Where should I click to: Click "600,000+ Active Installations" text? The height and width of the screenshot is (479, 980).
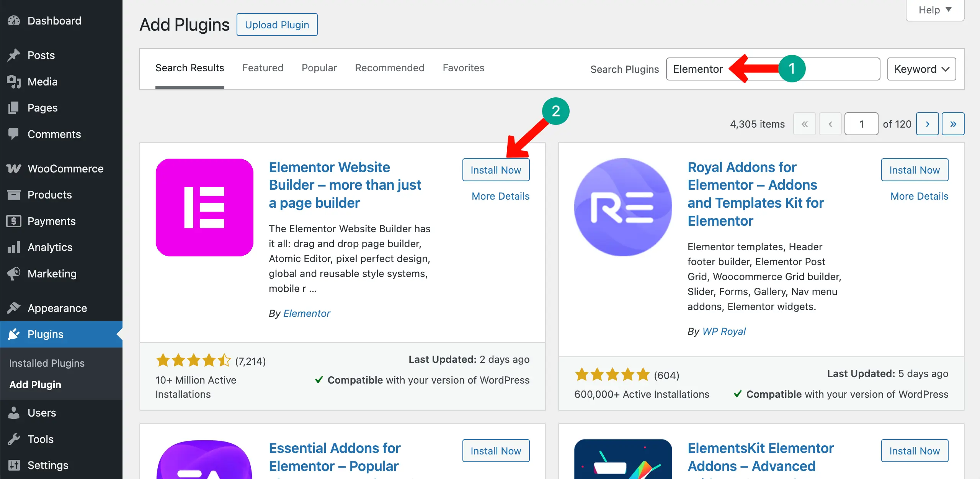click(x=642, y=394)
